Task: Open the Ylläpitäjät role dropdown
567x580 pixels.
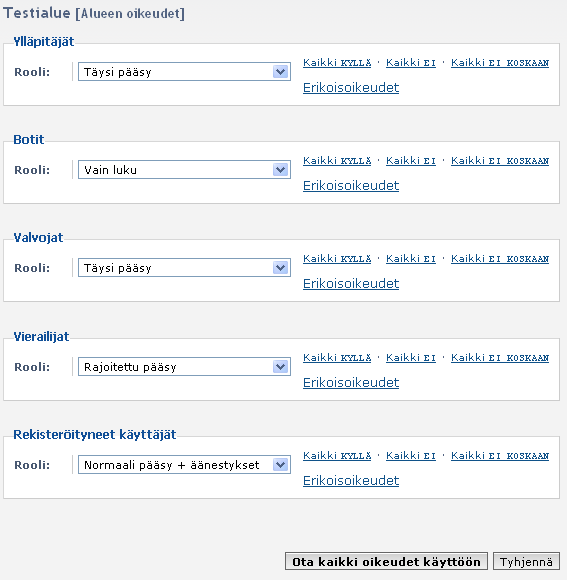Action: pos(184,72)
